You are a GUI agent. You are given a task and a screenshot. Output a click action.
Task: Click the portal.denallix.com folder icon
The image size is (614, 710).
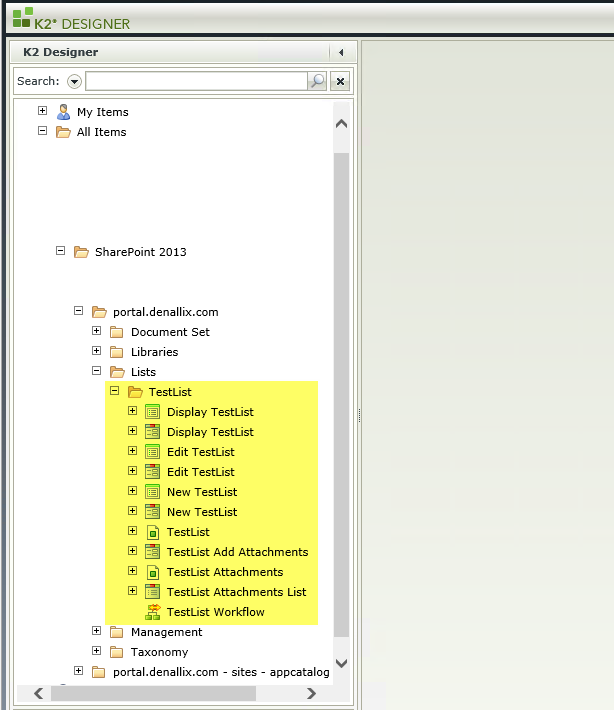click(99, 312)
